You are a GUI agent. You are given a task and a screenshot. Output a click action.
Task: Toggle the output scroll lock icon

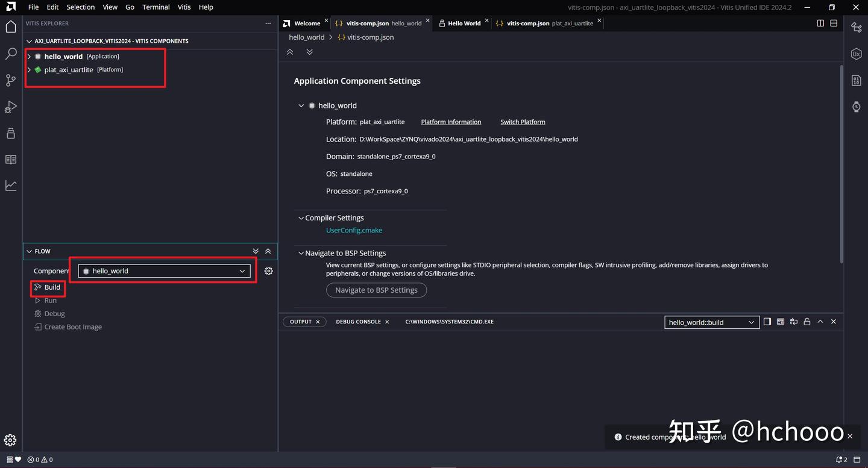coord(807,322)
